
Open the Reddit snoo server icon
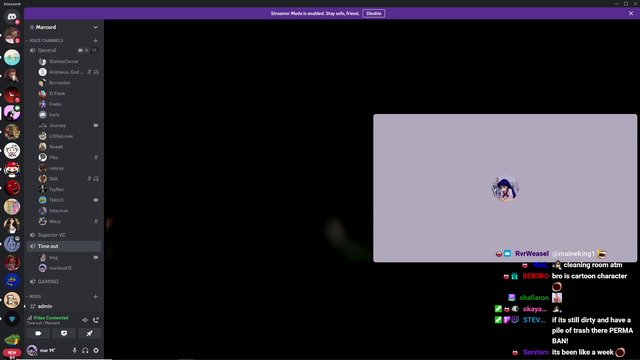[12, 151]
